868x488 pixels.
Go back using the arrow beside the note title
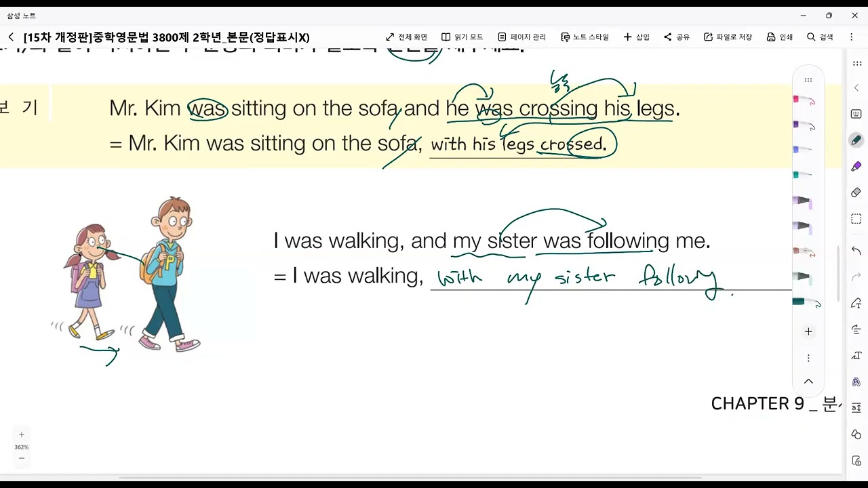pyautogui.click(x=11, y=37)
